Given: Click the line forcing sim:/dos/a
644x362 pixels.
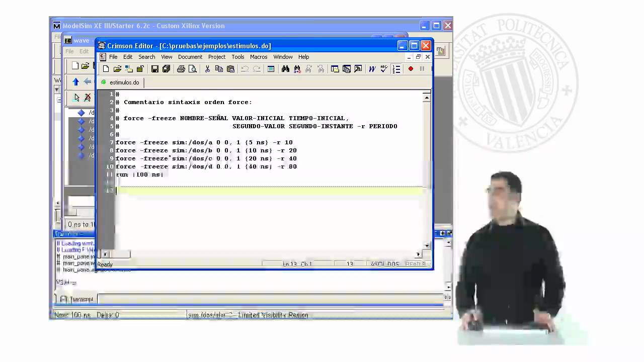Looking at the screenshot, I should click(x=204, y=142).
